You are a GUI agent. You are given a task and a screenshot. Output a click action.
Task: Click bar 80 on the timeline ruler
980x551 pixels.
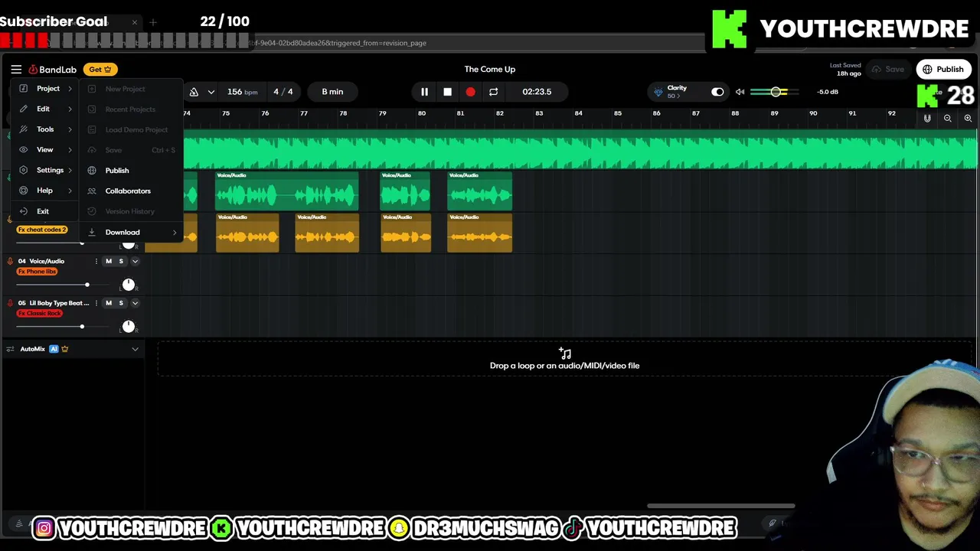pos(421,113)
